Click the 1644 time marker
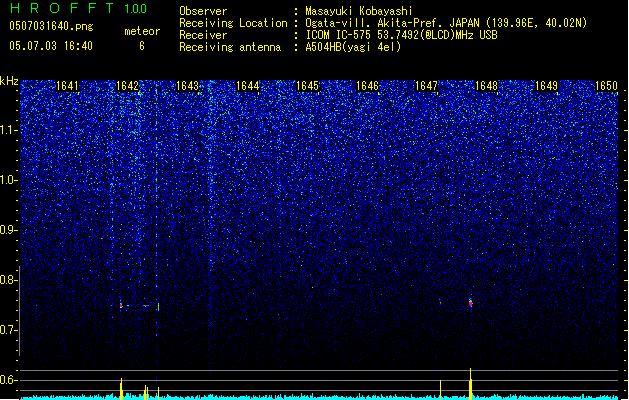This screenshot has height=400, width=629. click(248, 85)
